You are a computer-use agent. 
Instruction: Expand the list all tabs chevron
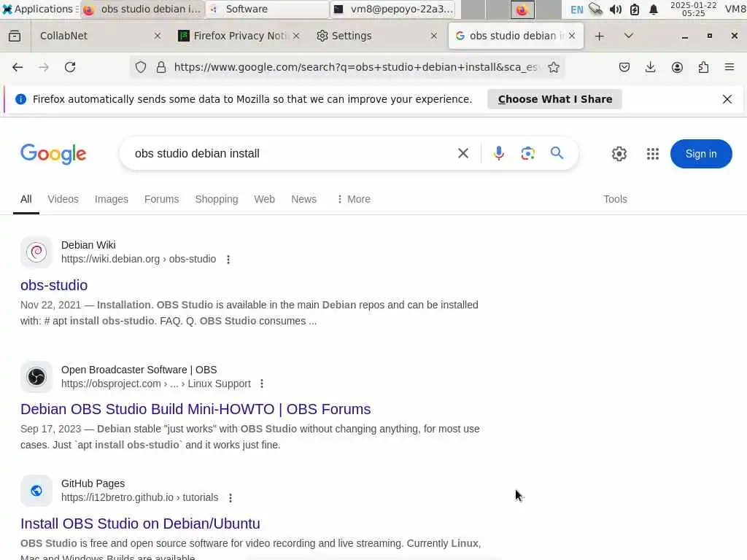[x=628, y=36]
